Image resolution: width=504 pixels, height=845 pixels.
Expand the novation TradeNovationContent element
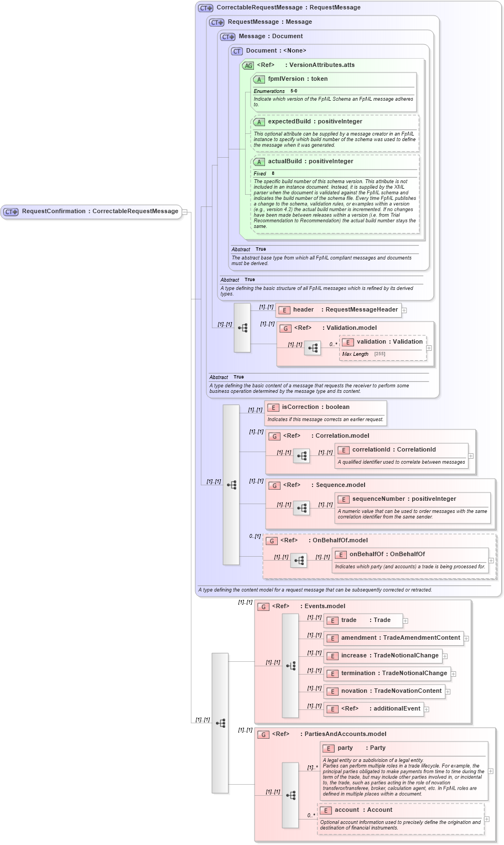(448, 692)
